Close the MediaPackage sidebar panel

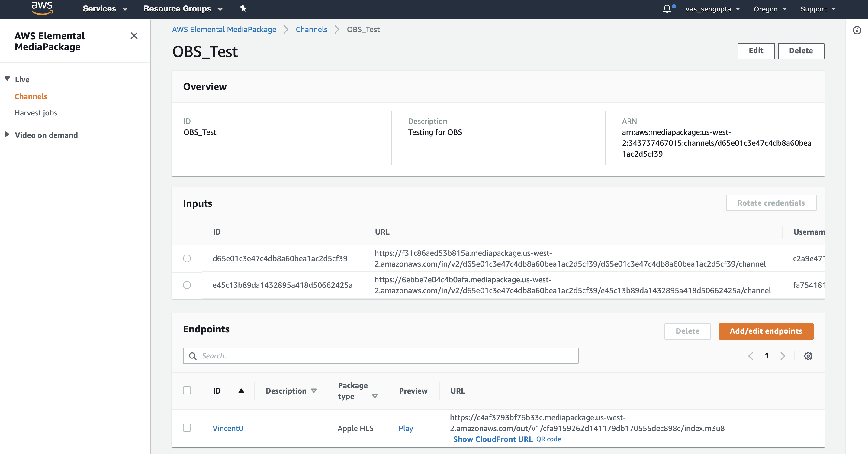134,36
